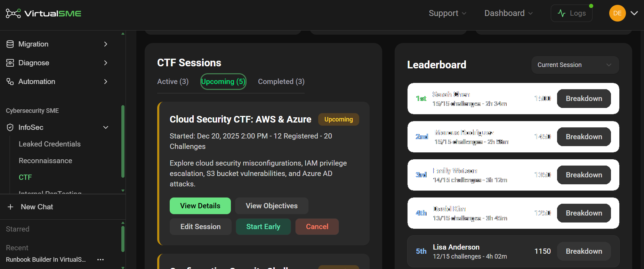Select CTF in the sidebar
This screenshot has width=644, height=269.
(x=25, y=177)
